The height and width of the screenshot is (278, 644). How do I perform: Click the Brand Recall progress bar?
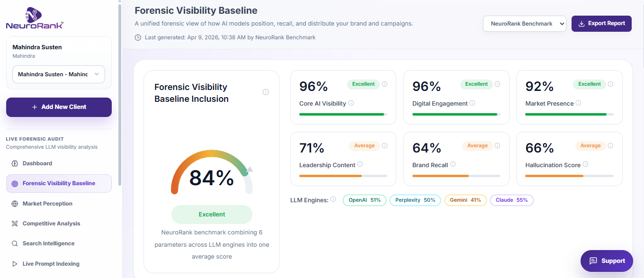[456, 176]
